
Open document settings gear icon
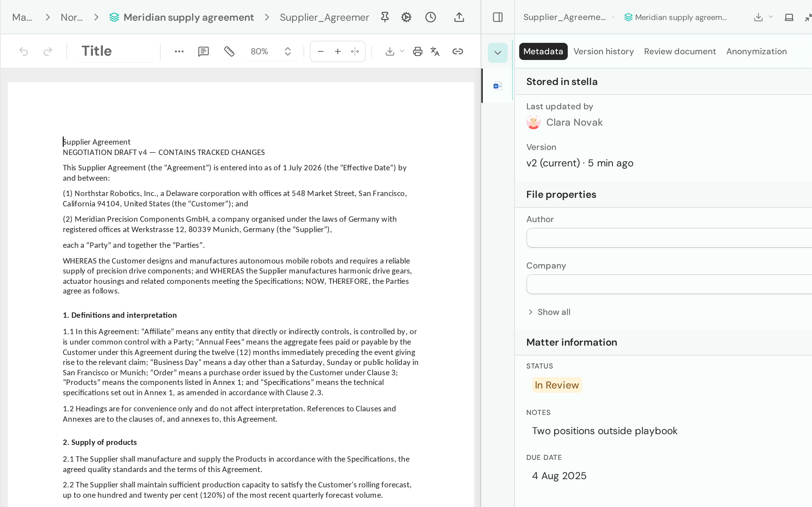point(406,17)
